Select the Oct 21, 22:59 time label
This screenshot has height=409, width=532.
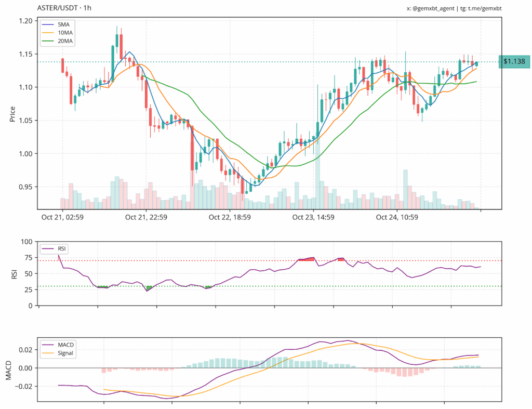pyautogui.click(x=146, y=217)
